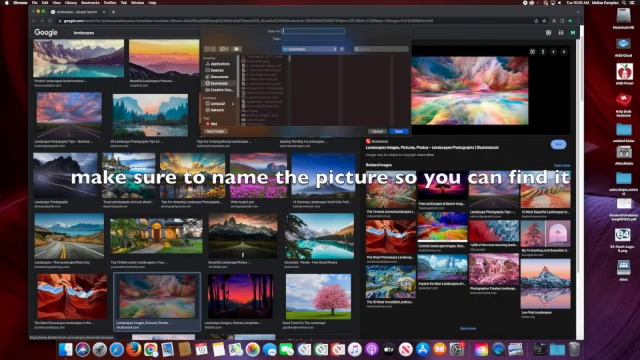Open Podcasts from the dock
This screenshot has height=360, width=640.
(372, 349)
